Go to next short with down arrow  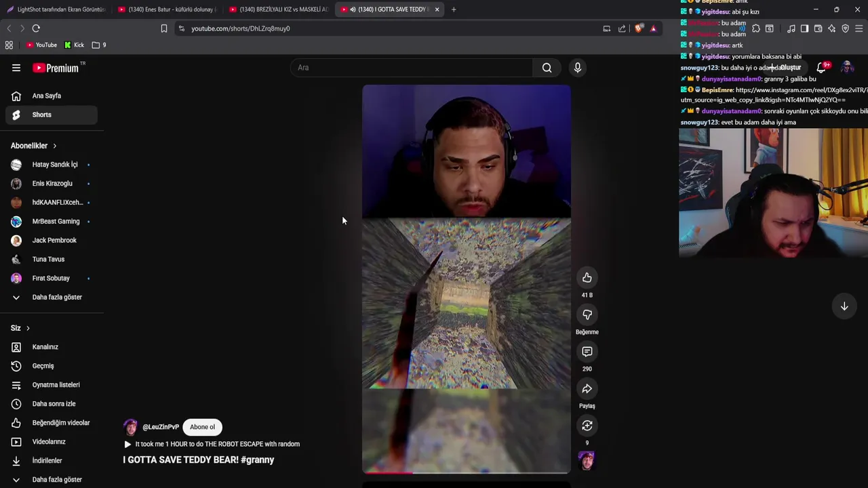point(844,306)
